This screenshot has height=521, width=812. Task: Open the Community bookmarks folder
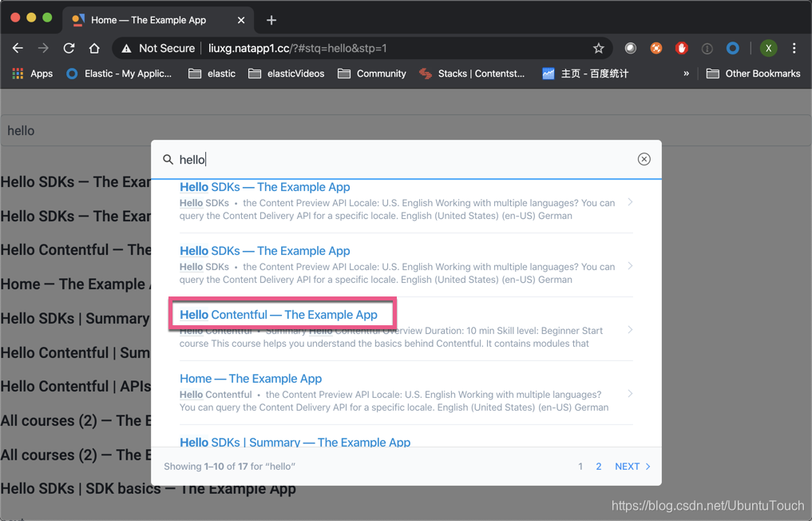(372, 74)
